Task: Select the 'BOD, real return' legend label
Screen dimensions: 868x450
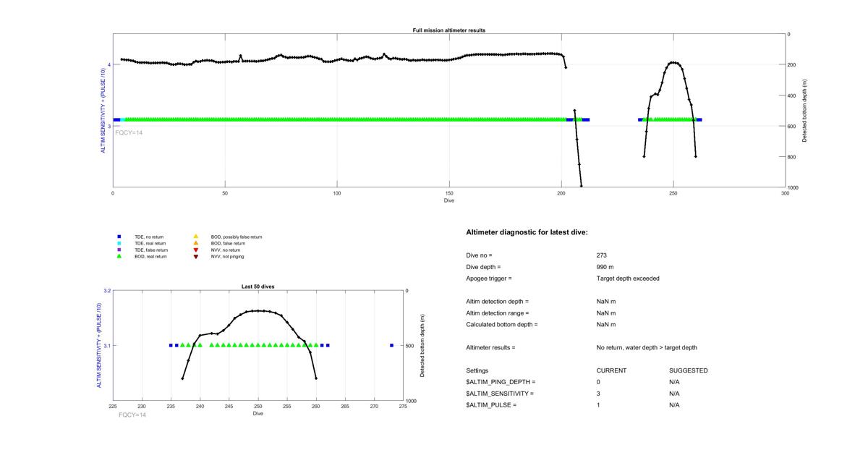Action: 152,256
